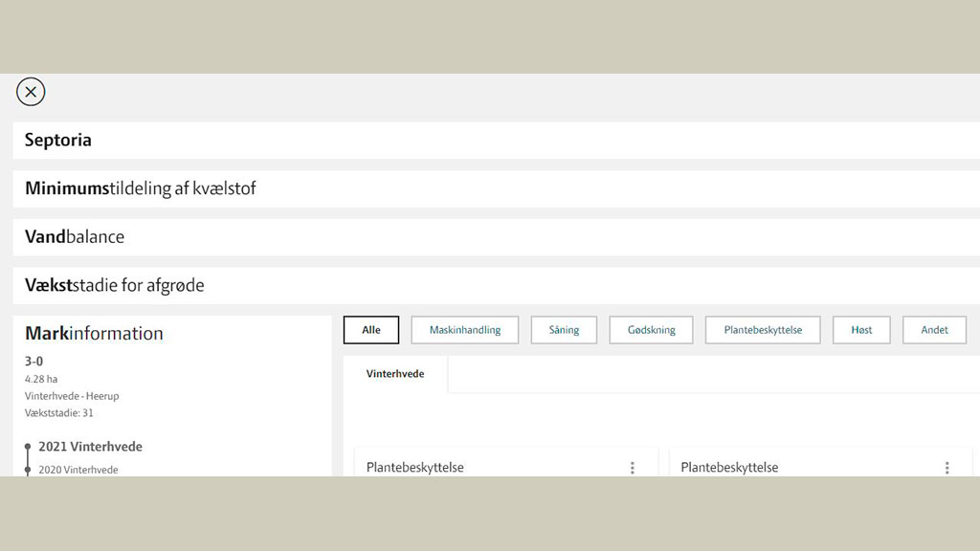
Task: Open three-dot menu on right Plantebeskyttelse card
Action: [x=947, y=468]
